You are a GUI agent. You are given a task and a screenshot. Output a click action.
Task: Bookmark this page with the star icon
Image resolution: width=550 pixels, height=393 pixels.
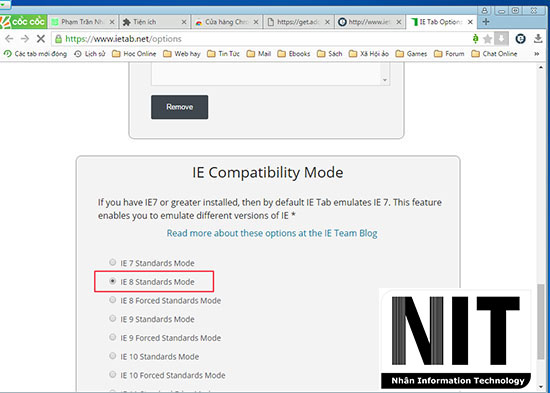click(x=487, y=39)
